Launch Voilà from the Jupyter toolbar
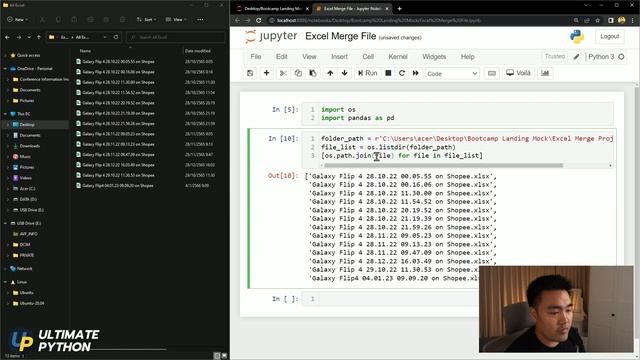The image size is (640, 360). [x=518, y=73]
